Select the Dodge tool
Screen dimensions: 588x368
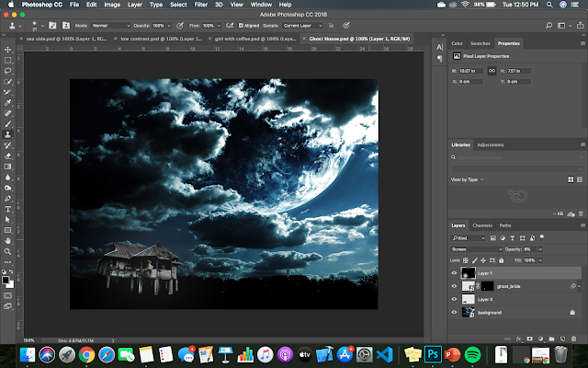coord(7,188)
